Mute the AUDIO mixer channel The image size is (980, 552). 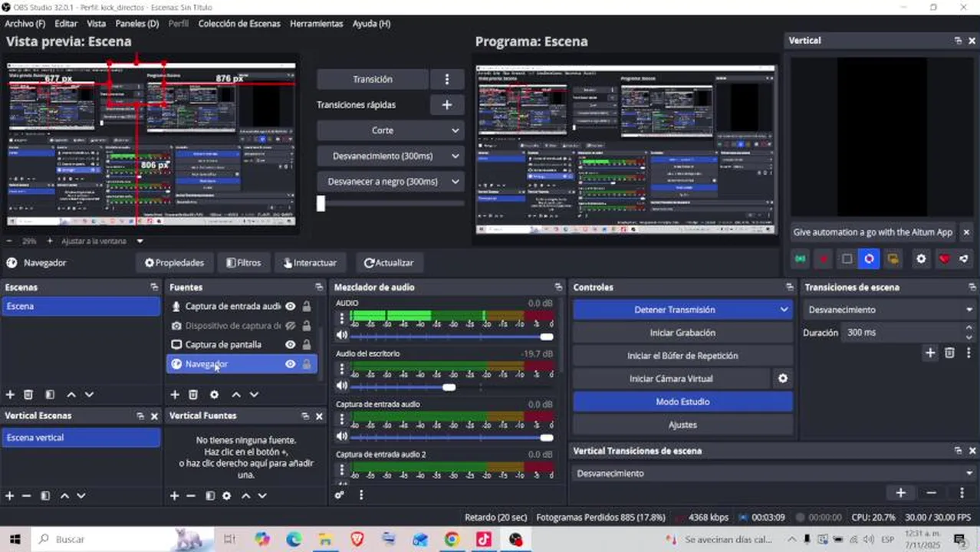(342, 335)
